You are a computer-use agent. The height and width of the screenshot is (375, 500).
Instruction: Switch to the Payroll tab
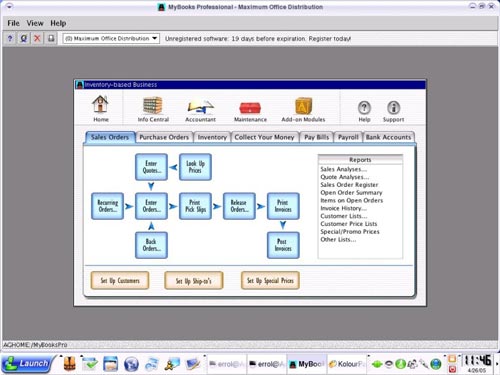(x=348, y=137)
